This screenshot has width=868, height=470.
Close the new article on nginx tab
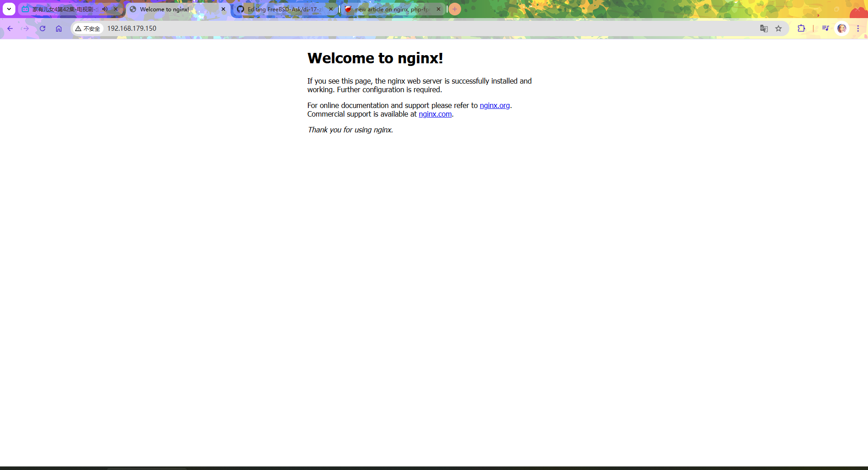pos(439,9)
